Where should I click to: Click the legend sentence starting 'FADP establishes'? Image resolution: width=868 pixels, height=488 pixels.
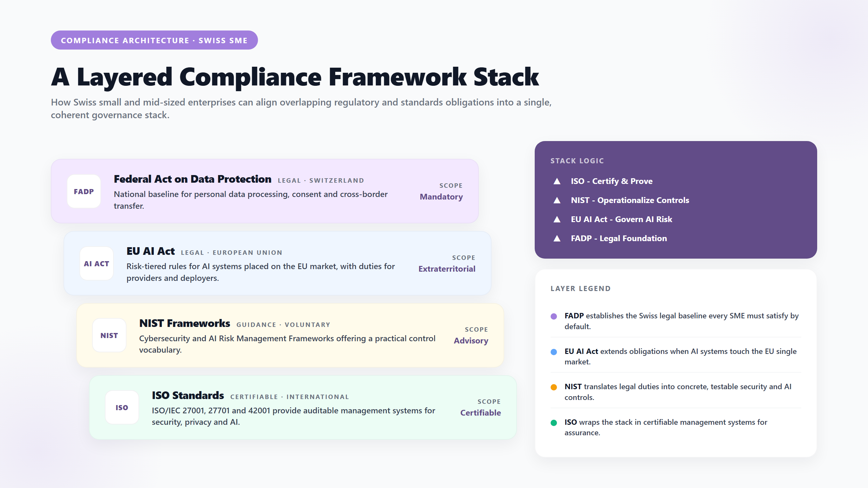682,321
